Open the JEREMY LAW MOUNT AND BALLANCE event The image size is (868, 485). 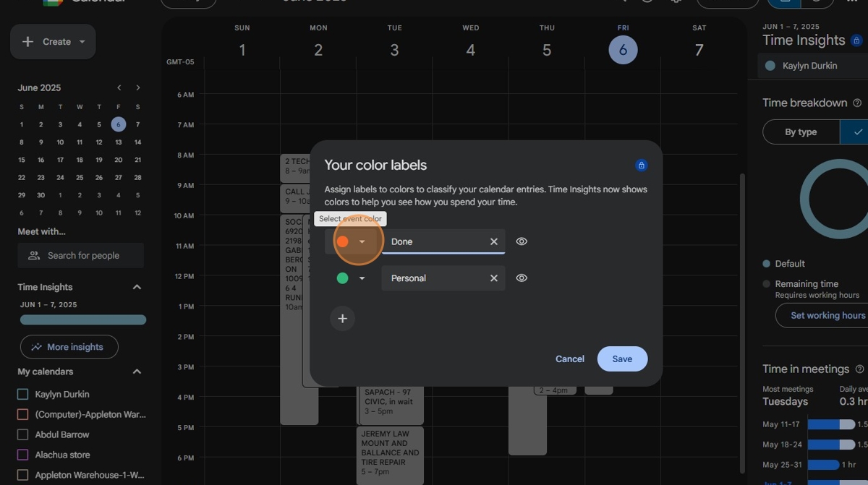click(x=391, y=455)
